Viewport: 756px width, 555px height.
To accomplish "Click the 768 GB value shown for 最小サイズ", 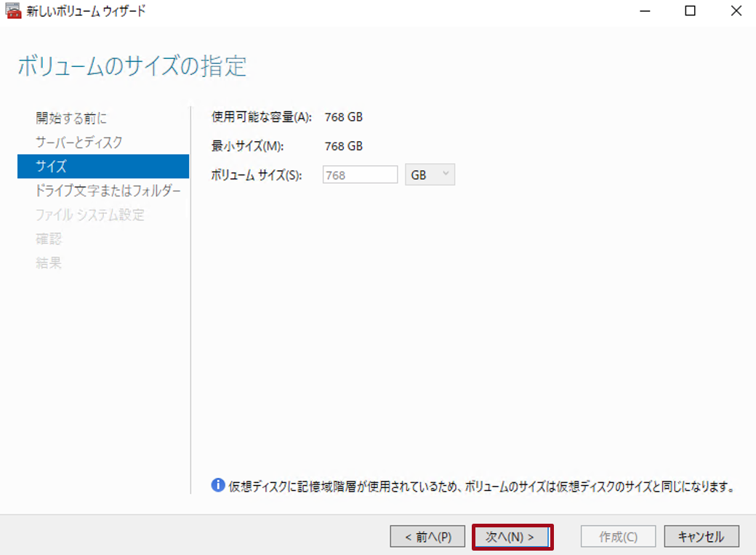I will point(343,145).
